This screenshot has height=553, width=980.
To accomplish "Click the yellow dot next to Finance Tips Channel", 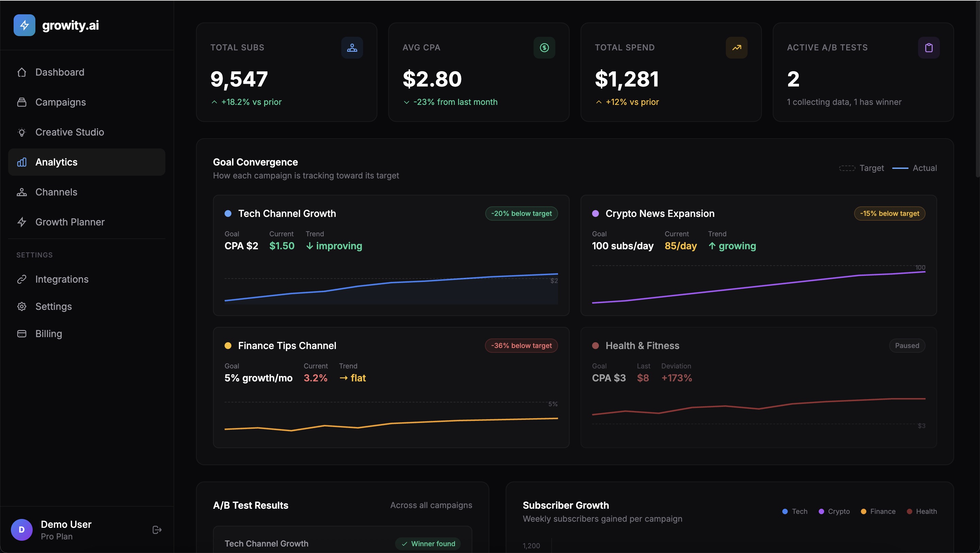I will (x=228, y=346).
